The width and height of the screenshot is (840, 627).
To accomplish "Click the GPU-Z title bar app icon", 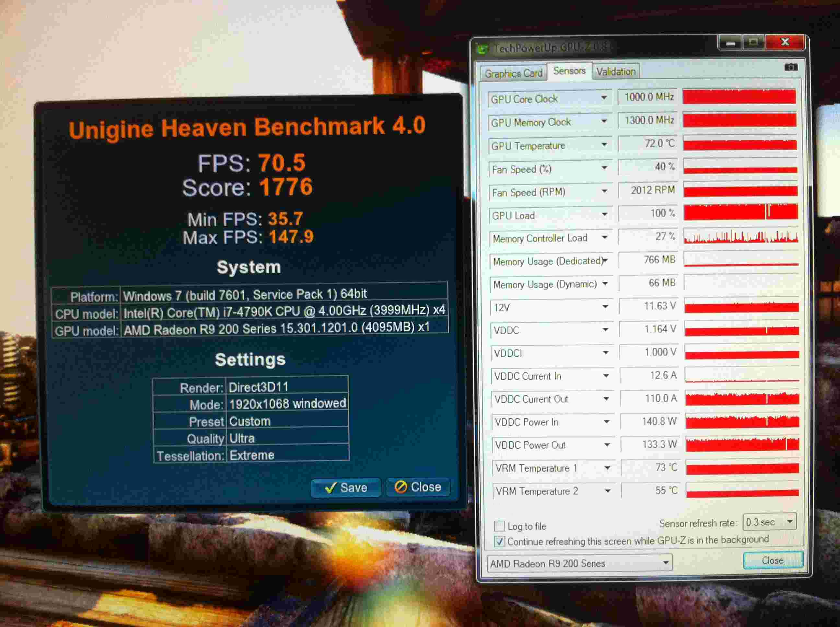I will (x=483, y=49).
